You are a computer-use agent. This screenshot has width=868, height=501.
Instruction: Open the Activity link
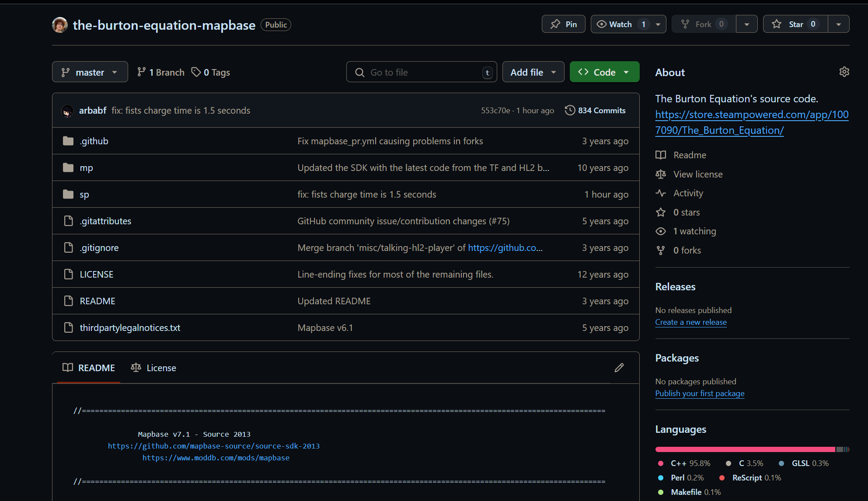[680, 193]
